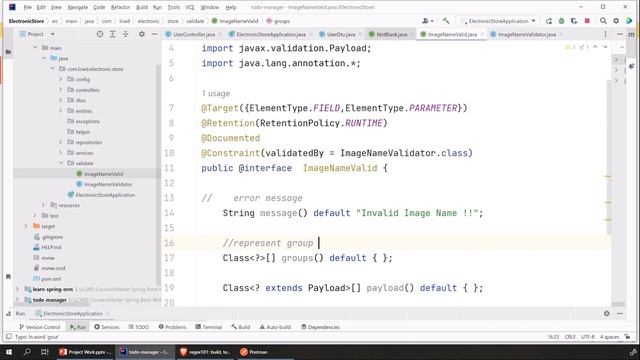Open Windows taskbar search
Viewport: 640px width, 360px height.
pyautogui.click(x=27, y=352)
